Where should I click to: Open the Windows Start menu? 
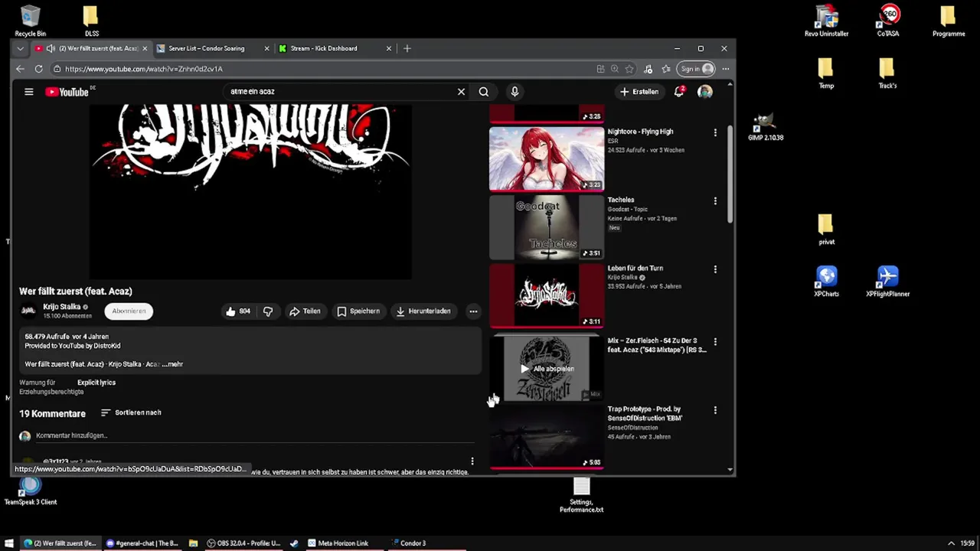[9, 543]
